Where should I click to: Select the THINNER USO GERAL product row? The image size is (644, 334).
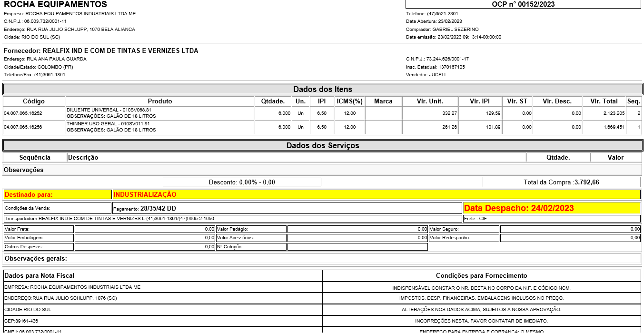pos(160,127)
